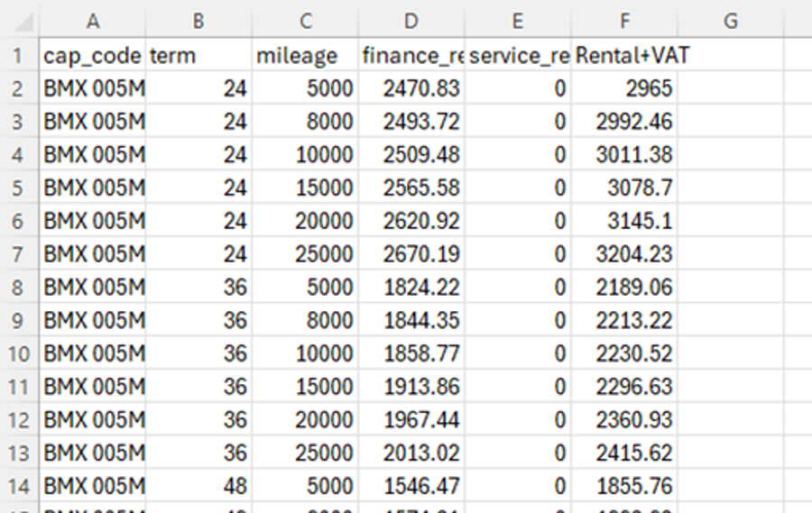Click the mileage header cell
The image size is (812, 513).
point(303,56)
